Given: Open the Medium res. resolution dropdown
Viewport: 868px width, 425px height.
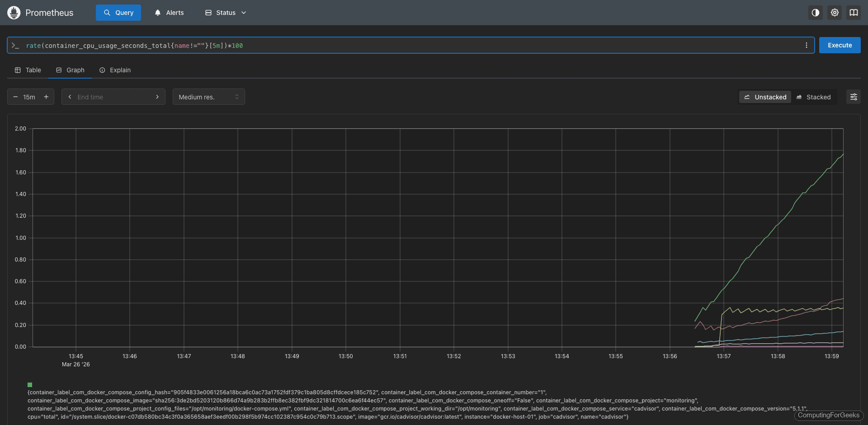Looking at the screenshot, I should (208, 97).
